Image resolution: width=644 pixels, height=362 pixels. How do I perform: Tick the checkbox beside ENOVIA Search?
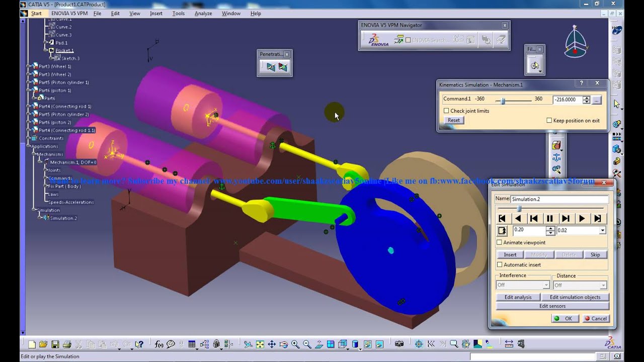pos(408,40)
